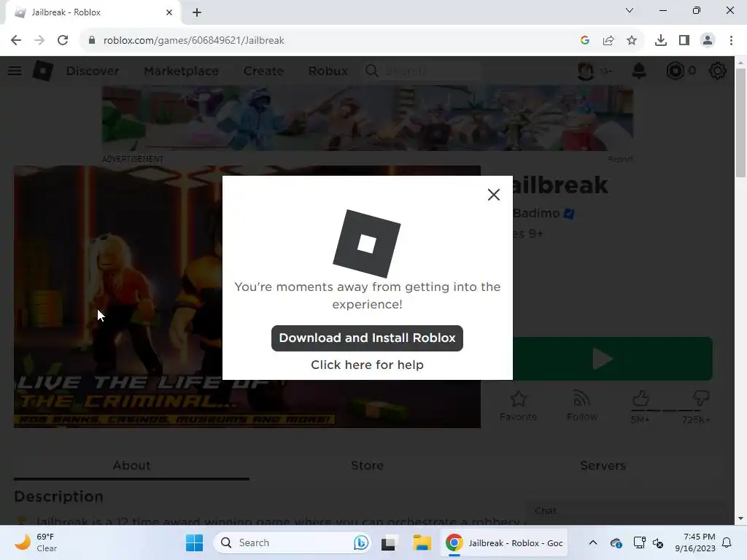View site information lock icon
Viewport: 747px width, 560px height.
tap(92, 41)
